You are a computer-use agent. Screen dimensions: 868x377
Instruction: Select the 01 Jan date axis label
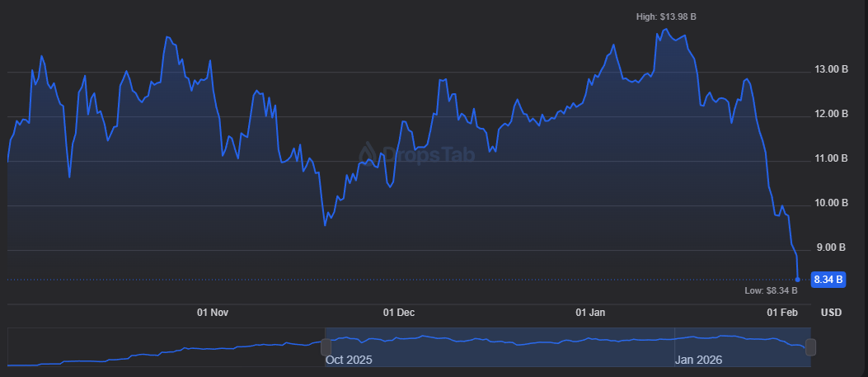[x=590, y=313]
